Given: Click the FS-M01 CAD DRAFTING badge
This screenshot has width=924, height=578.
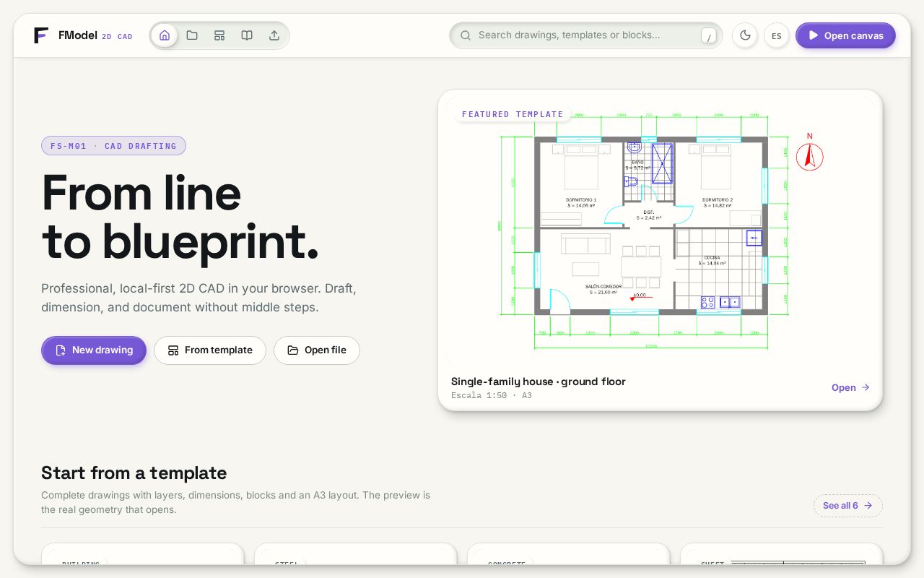Looking at the screenshot, I should [113, 146].
